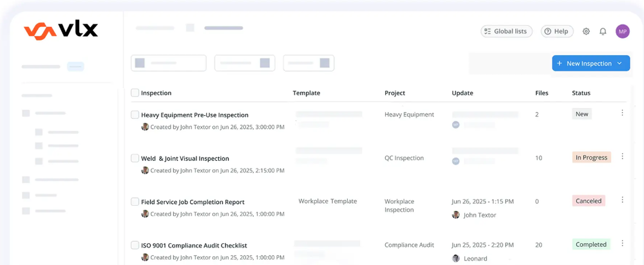Open more options for Weld & Joint row
Image resolution: width=644 pixels, height=265 pixels.
(x=622, y=156)
